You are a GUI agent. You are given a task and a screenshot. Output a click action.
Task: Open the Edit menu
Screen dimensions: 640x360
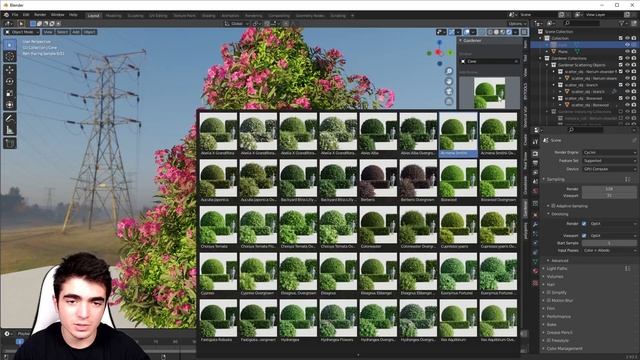(26, 15)
